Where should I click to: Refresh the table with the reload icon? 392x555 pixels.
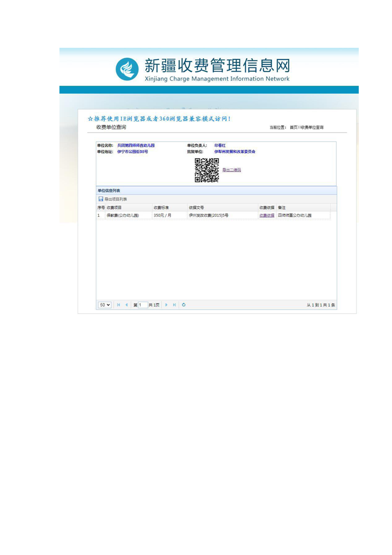tap(183, 305)
